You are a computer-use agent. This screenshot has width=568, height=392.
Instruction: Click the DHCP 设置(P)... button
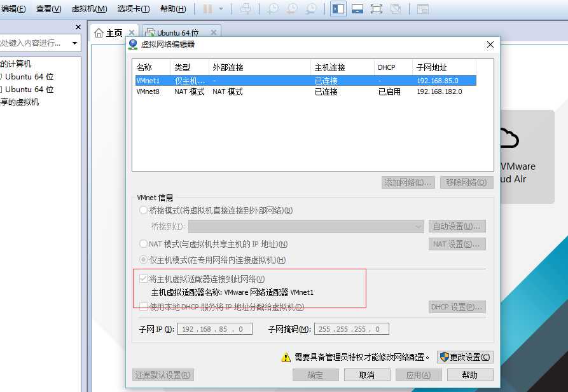(x=457, y=307)
